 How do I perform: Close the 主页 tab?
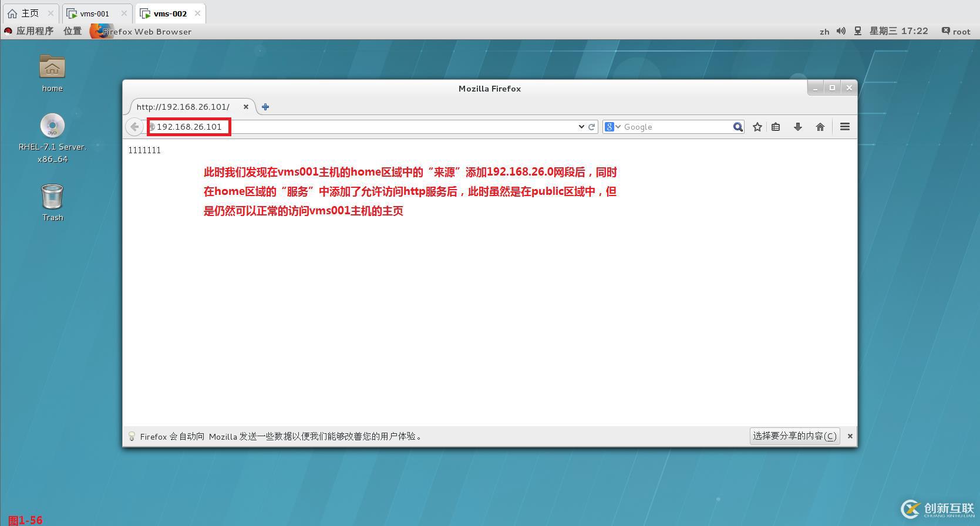[50, 13]
